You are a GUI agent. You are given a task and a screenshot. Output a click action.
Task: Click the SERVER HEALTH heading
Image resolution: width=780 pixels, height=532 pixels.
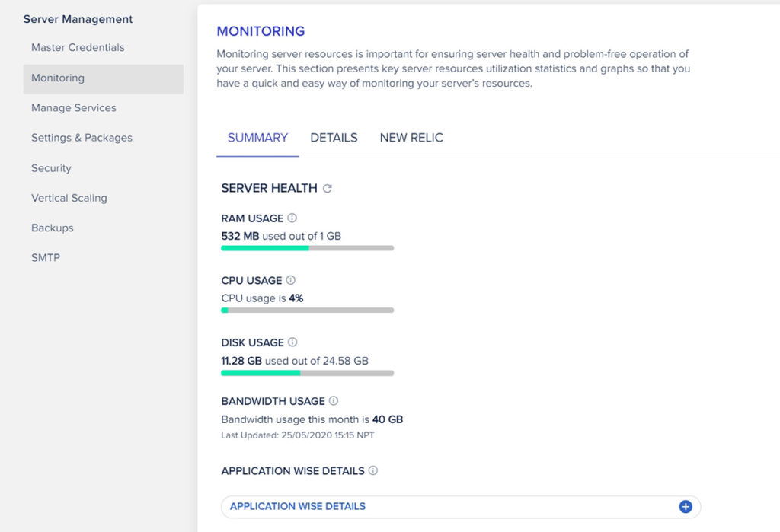(x=269, y=188)
